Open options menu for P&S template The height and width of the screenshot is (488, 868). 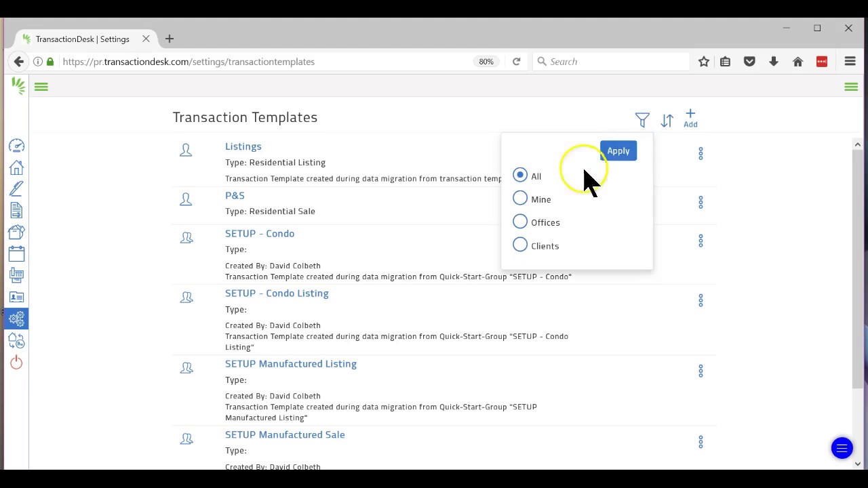pyautogui.click(x=701, y=202)
